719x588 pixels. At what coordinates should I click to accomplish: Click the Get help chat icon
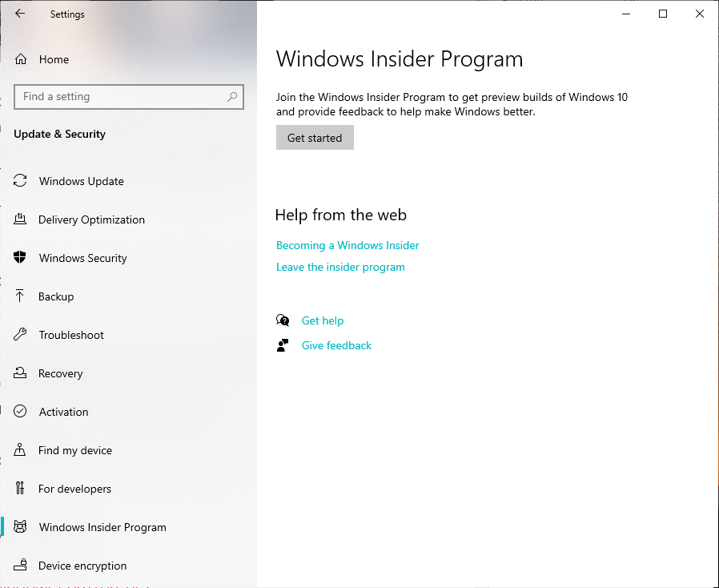coord(283,320)
